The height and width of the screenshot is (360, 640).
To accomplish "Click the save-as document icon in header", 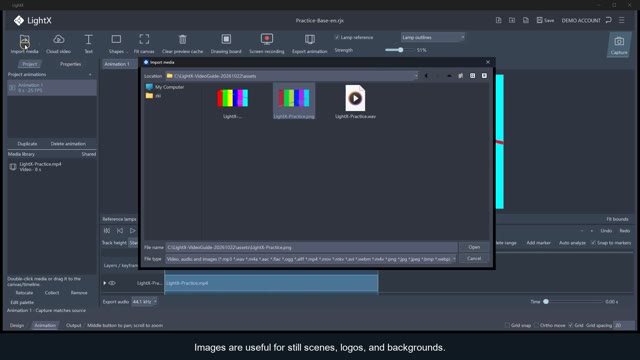I will [526, 20].
